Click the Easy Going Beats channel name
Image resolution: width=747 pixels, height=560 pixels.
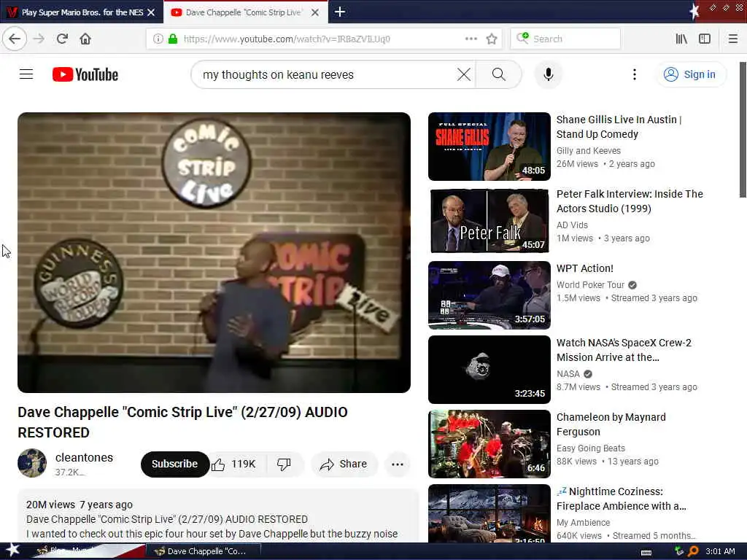pyautogui.click(x=591, y=448)
